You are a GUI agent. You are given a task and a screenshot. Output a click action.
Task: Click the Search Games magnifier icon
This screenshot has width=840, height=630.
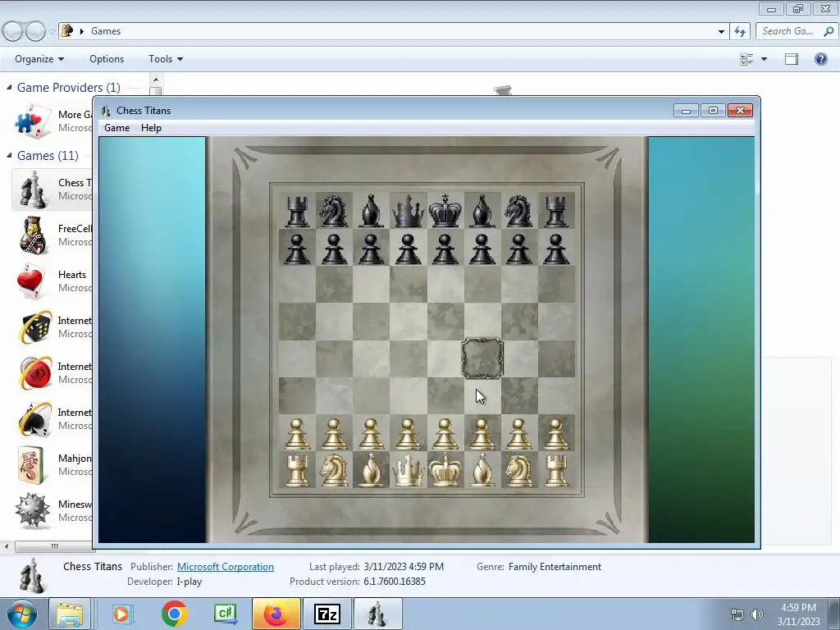[829, 31]
